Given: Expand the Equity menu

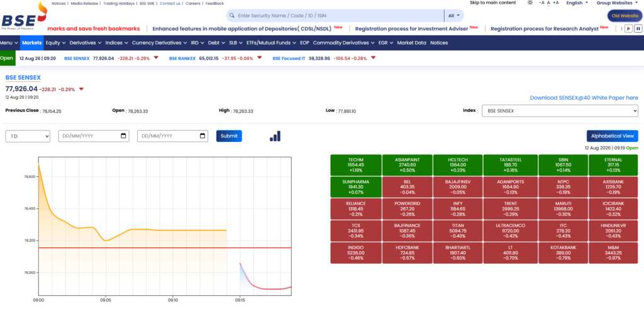Looking at the screenshot, I should (55, 43).
